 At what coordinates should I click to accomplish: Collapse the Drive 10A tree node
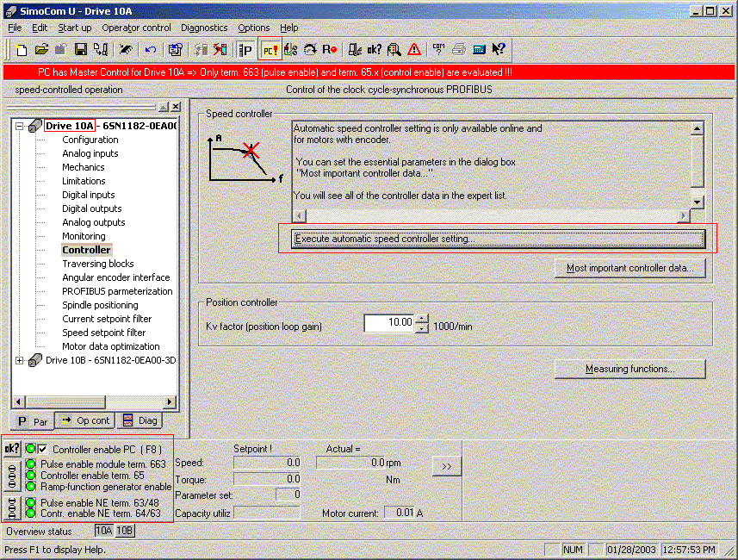click(19, 126)
